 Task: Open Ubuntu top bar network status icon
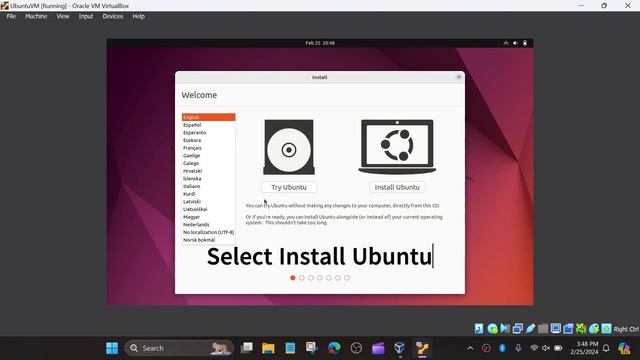(x=506, y=43)
